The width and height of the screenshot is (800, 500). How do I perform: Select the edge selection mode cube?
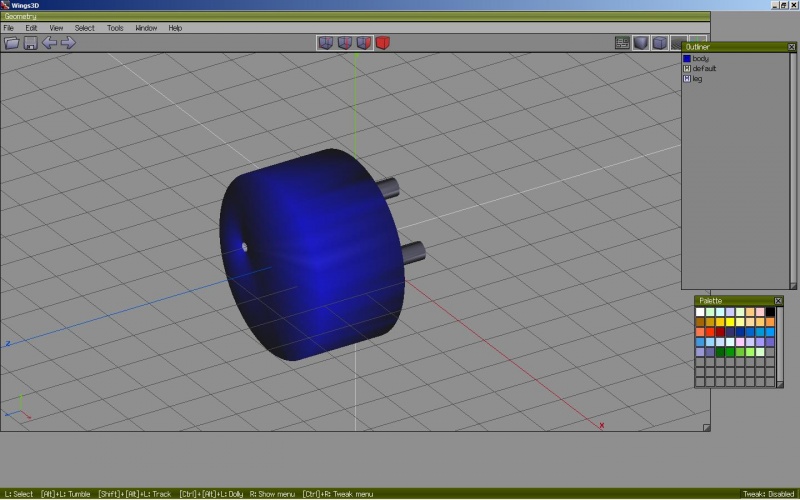pos(344,43)
